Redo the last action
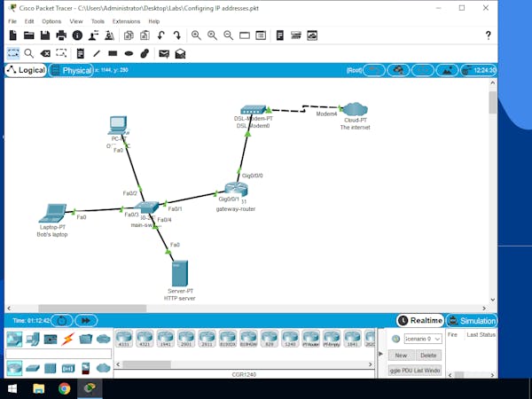The width and height of the screenshot is (532, 399). 177,35
